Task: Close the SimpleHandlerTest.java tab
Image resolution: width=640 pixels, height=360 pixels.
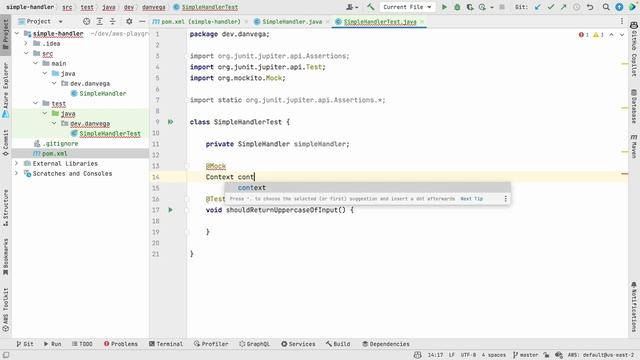Action: pos(422,22)
